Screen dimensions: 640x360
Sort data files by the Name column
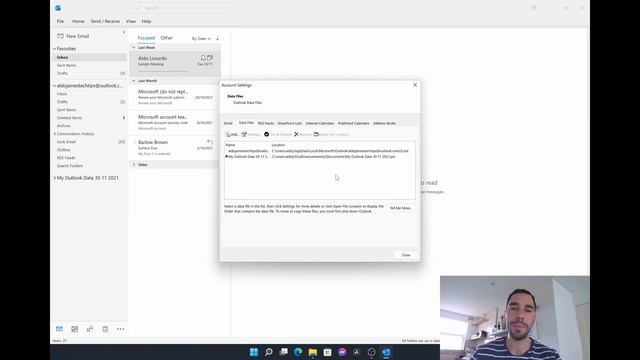(x=231, y=145)
